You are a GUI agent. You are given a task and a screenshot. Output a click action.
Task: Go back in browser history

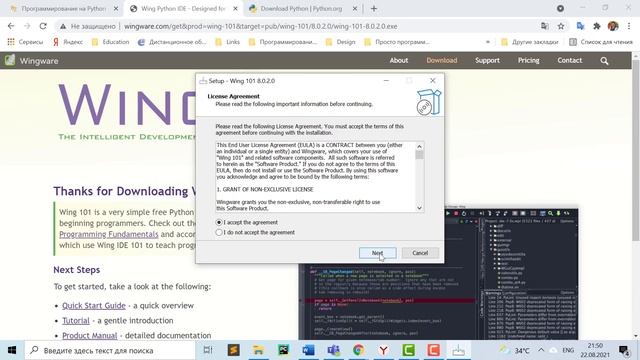[x=11, y=26]
